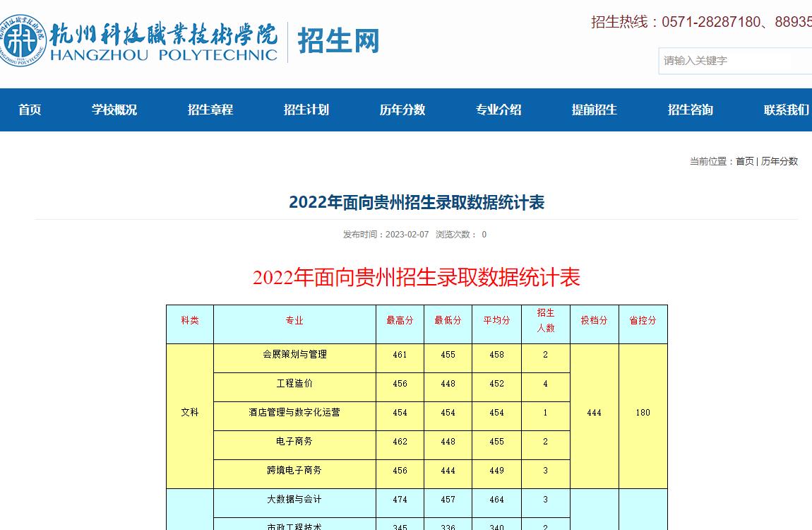Click the 请输入关键字 search field

[x=734, y=61]
